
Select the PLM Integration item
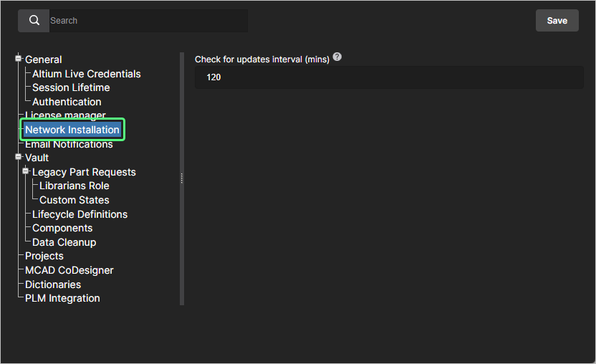[62, 298]
